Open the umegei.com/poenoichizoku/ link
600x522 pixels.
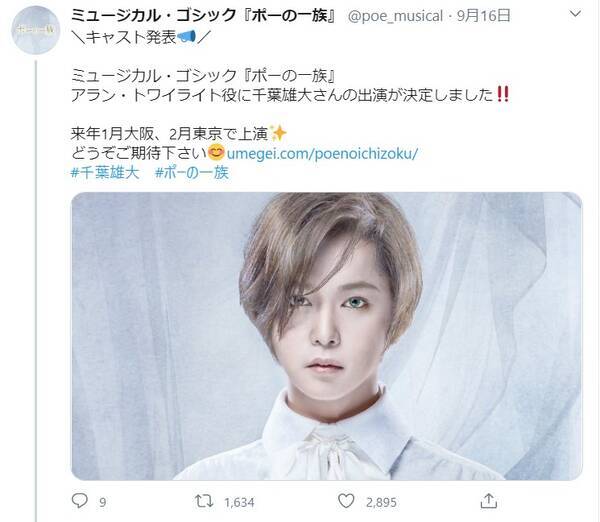pos(322,154)
